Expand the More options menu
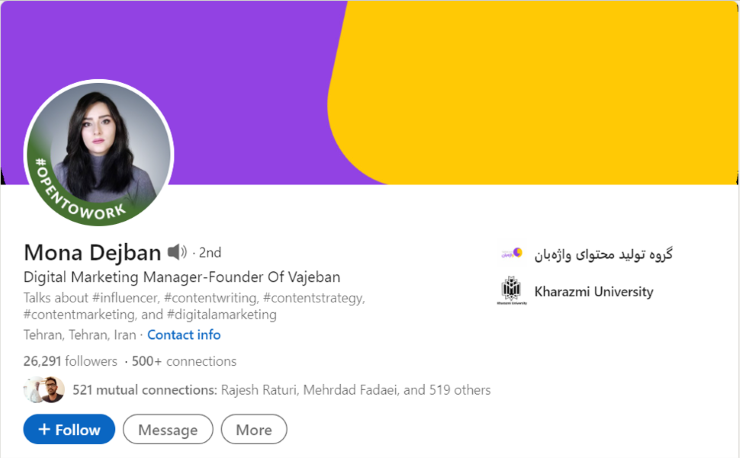 coord(254,429)
